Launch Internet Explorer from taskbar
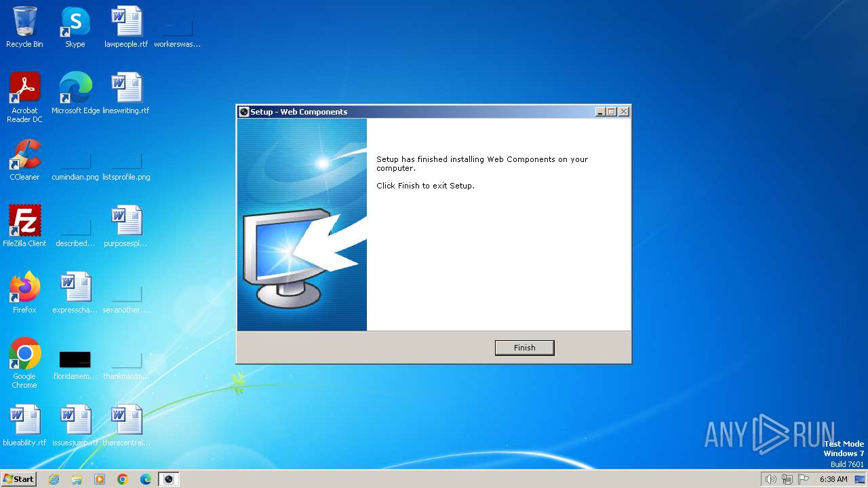This screenshot has height=488, width=868. (x=54, y=479)
